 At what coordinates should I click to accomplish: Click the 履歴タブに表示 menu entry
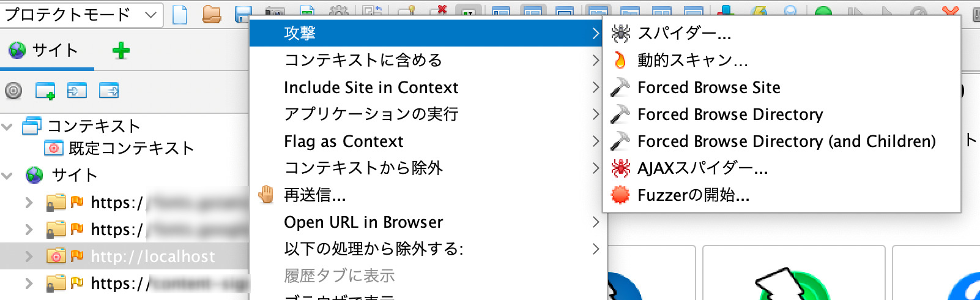(x=427, y=276)
